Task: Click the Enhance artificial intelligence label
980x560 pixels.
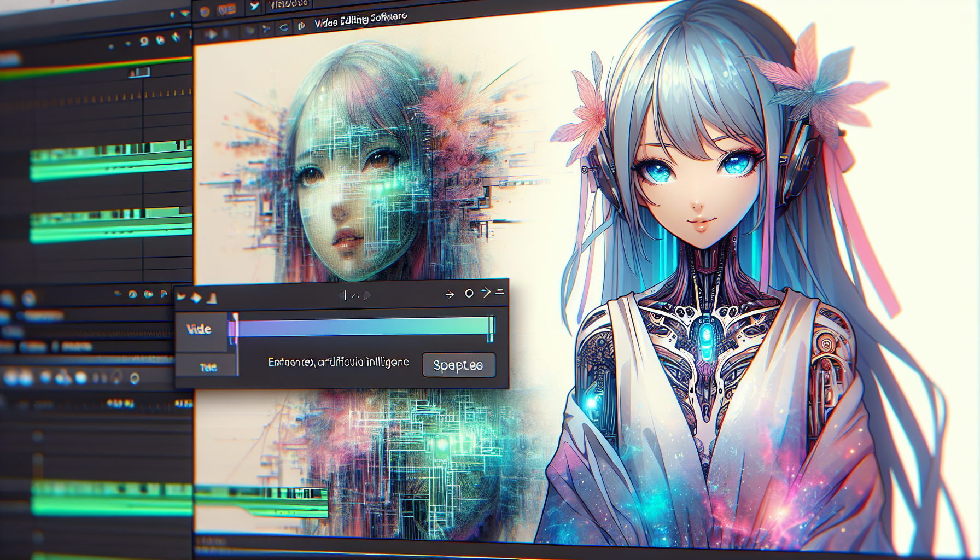Action: coord(338,363)
